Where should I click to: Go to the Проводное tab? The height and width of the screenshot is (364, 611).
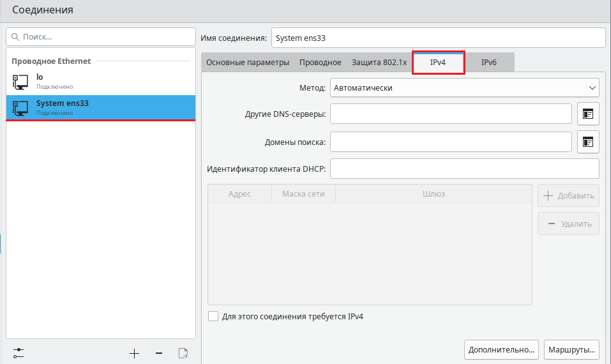click(321, 63)
